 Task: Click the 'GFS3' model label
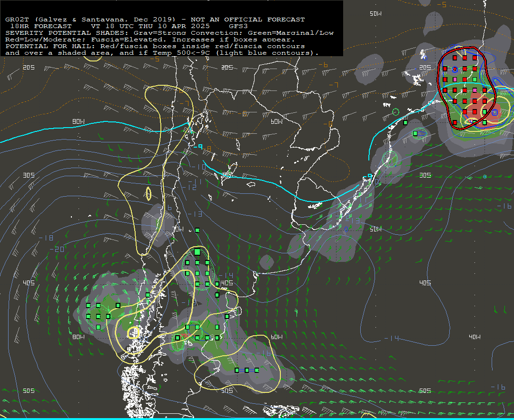238,26
